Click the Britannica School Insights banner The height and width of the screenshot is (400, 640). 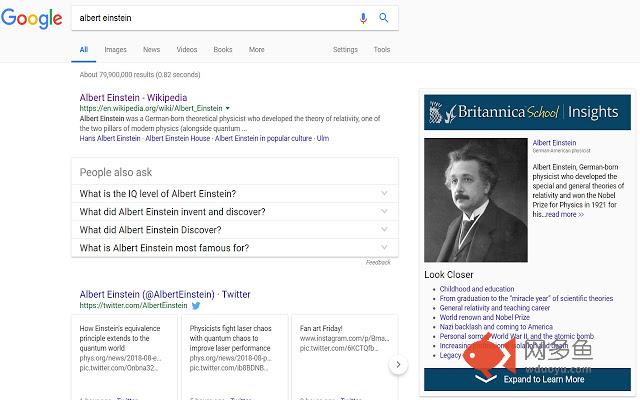click(527, 112)
